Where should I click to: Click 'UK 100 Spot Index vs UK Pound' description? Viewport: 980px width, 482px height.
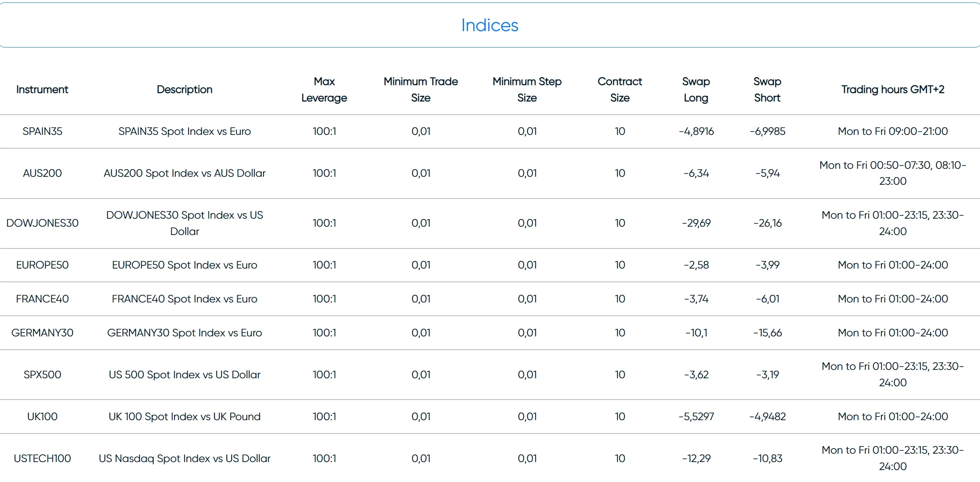click(x=184, y=417)
